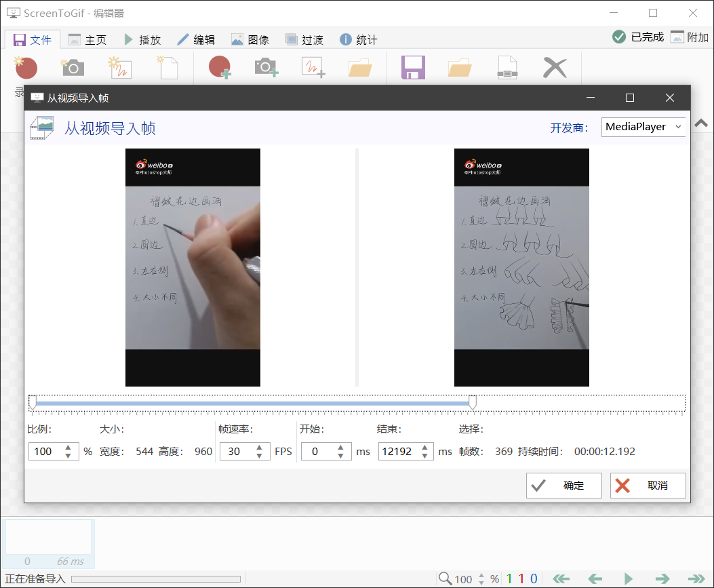Open recent projects document icon

507,68
